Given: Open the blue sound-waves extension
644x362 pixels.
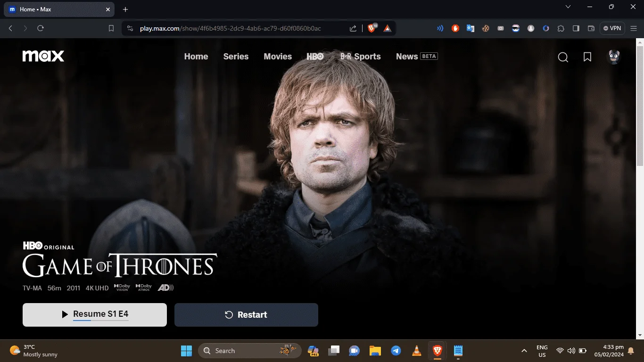Looking at the screenshot, I should pyautogui.click(x=440, y=28).
